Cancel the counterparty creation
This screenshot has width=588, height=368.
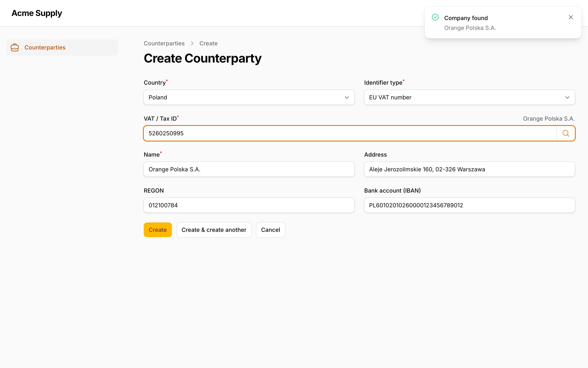[x=271, y=230]
